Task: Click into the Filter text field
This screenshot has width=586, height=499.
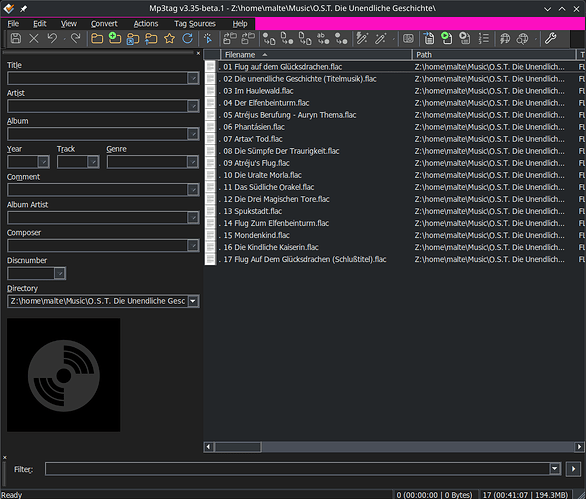Action: 297,468
